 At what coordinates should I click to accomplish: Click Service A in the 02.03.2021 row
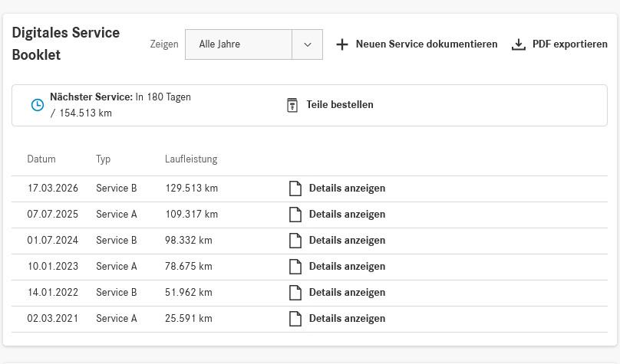click(x=117, y=319)
